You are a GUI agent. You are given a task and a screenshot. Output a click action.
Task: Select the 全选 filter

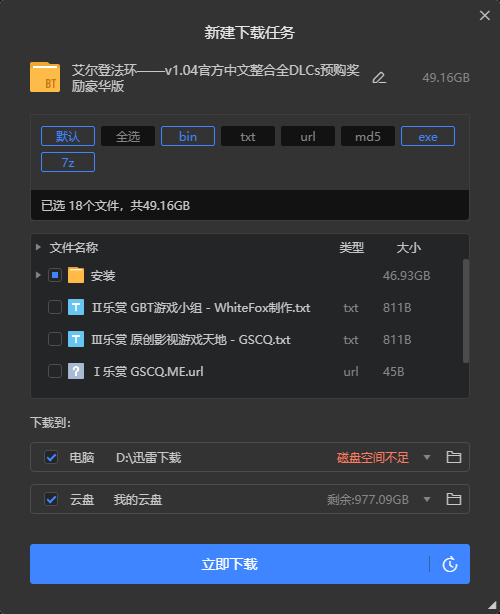point(128,136)
